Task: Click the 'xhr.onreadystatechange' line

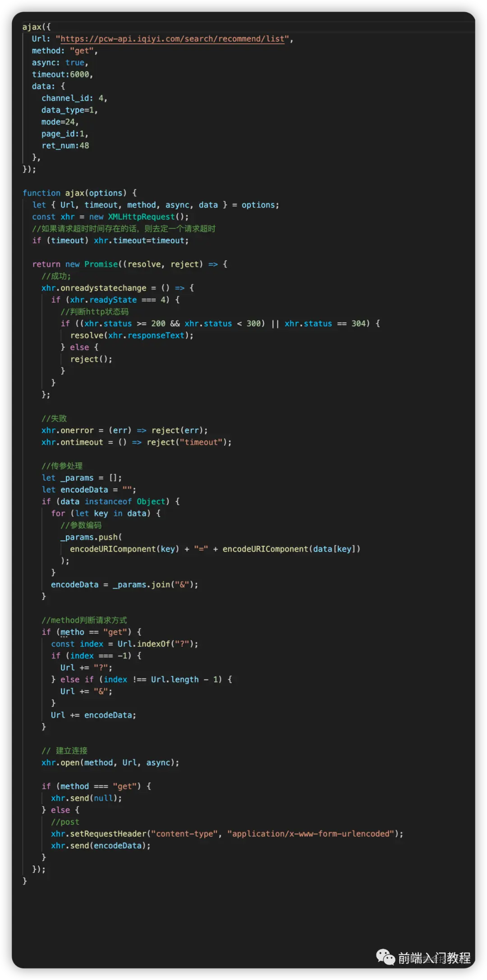Action: click(118, 288)
